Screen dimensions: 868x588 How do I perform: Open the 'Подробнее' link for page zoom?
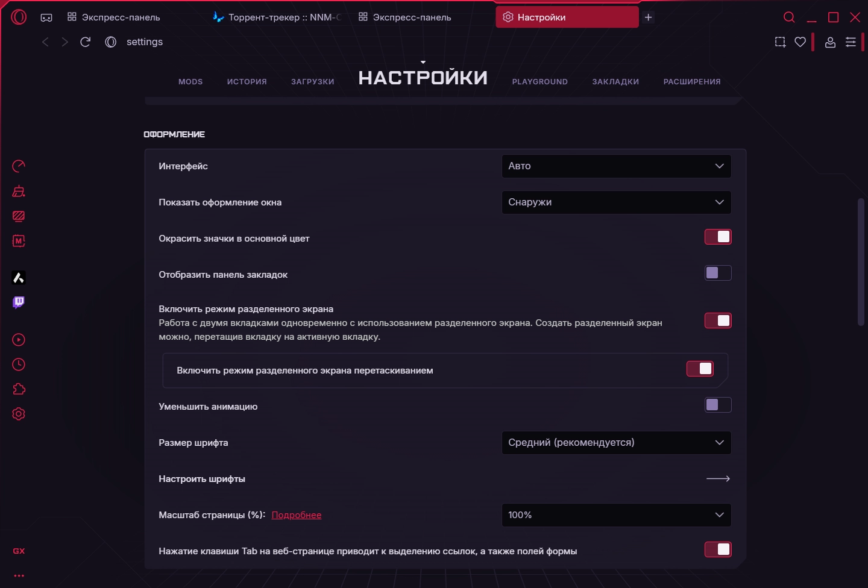(x=297, y=515)
